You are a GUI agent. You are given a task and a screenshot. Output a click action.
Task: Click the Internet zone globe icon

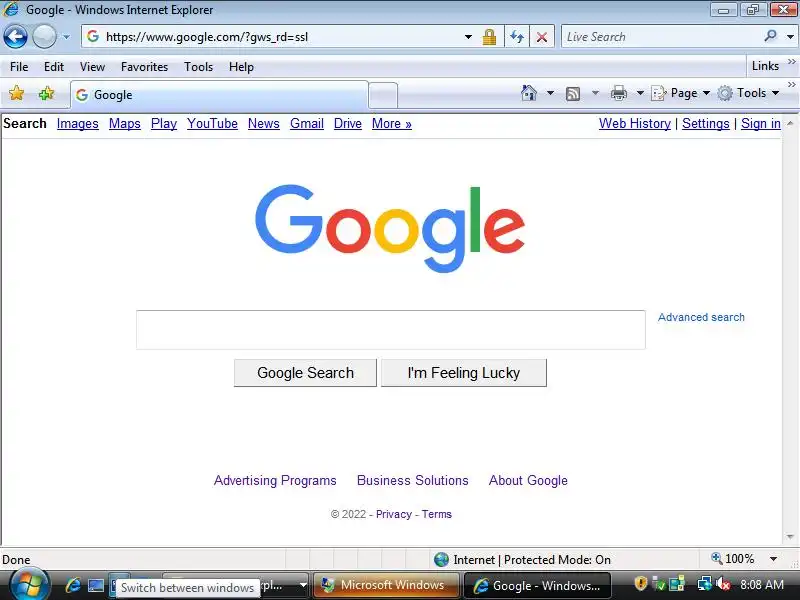pos(441,559)
